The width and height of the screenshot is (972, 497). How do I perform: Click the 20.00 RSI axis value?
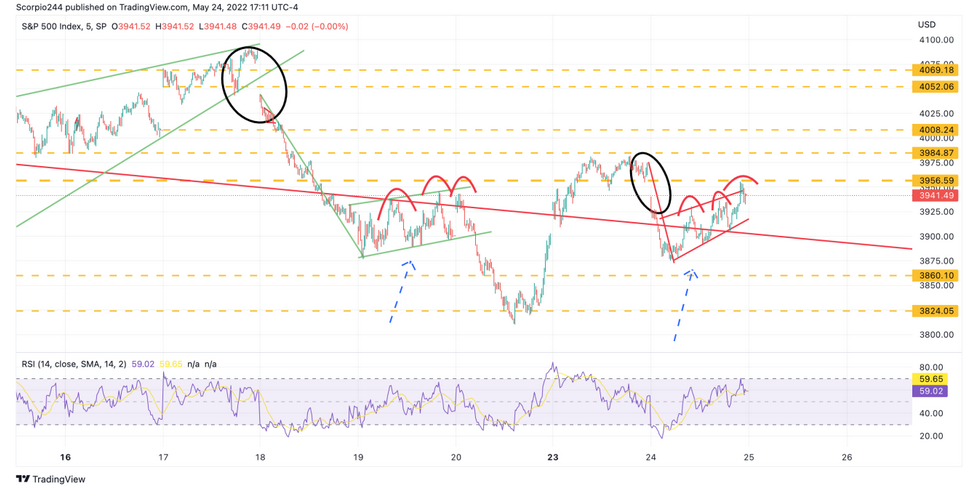pyautogui.click(x=933, y=436)
